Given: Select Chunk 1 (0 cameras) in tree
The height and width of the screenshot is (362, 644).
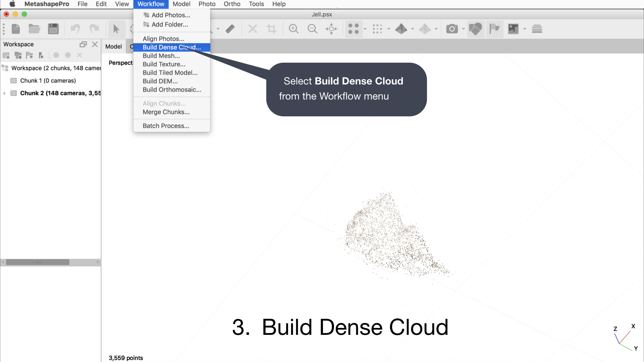Looking at the screenshot, I should tap(48, 81).
